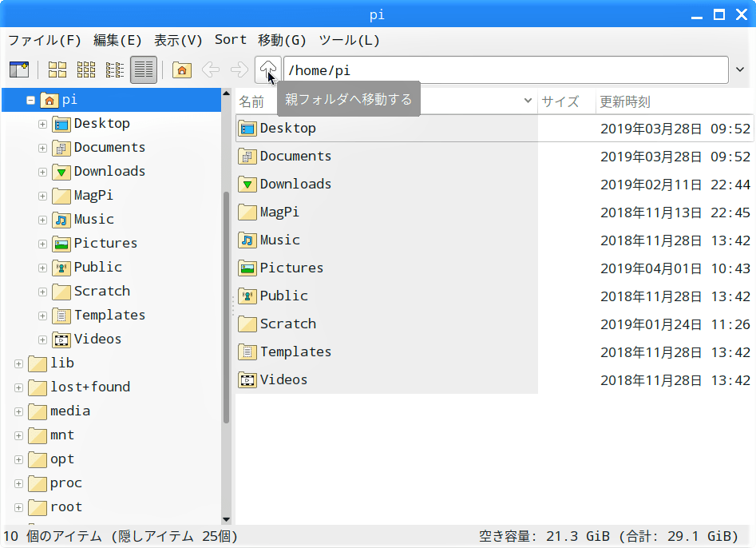
Task: Open the Sort menu
Action: 231,40
